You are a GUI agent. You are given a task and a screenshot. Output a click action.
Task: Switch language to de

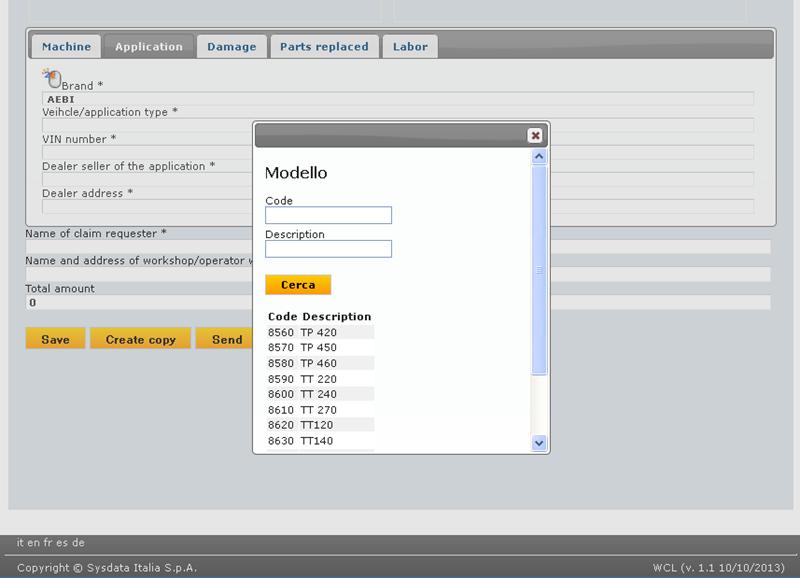(78, 542)
